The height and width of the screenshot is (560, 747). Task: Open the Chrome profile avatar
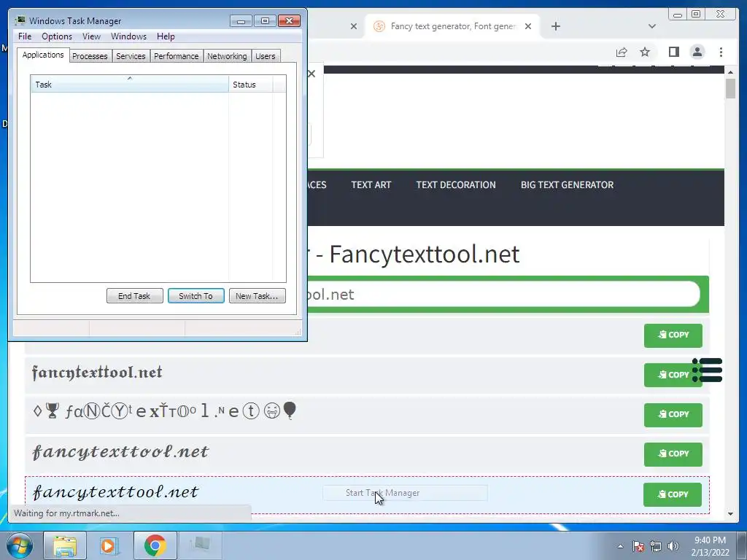[x=697, y=52]
